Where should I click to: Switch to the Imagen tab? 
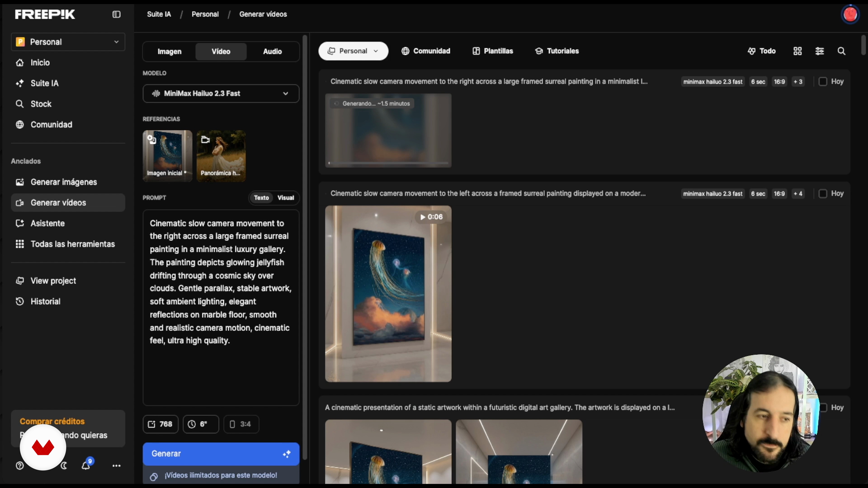point(170,52)
